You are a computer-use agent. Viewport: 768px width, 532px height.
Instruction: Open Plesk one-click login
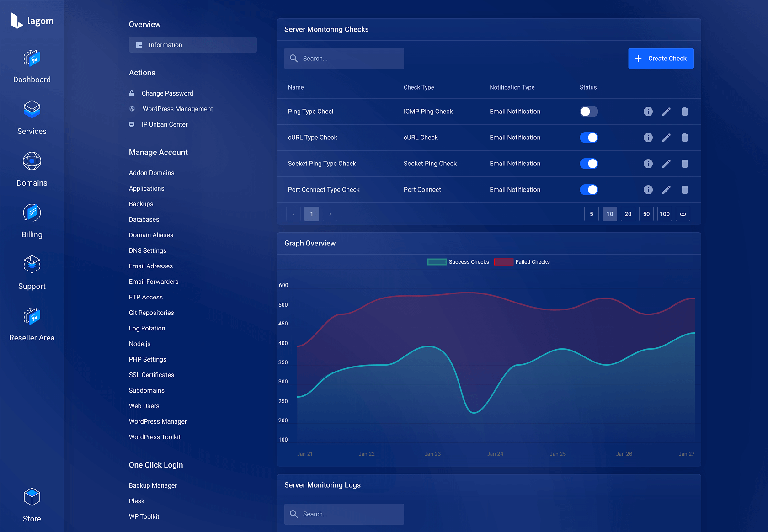137,501
